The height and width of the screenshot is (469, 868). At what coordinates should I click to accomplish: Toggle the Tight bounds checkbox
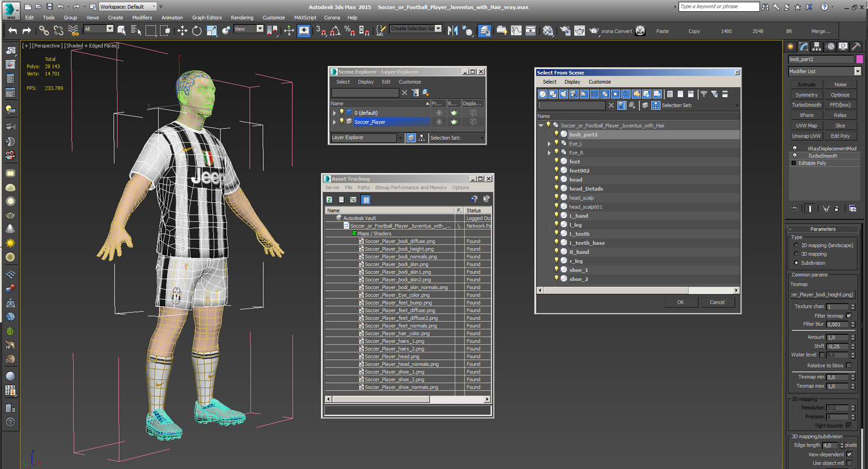tap(849, 426)
